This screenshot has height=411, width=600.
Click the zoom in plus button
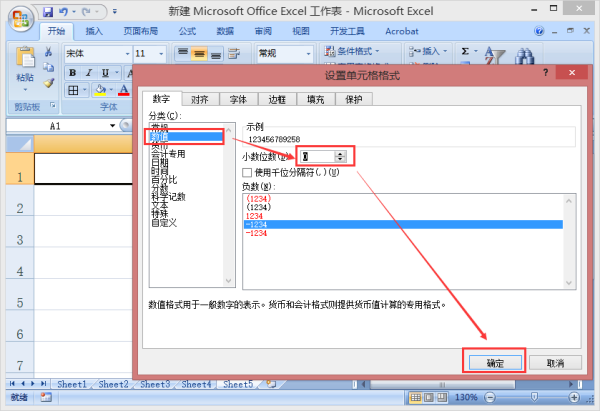pos(574,398)
